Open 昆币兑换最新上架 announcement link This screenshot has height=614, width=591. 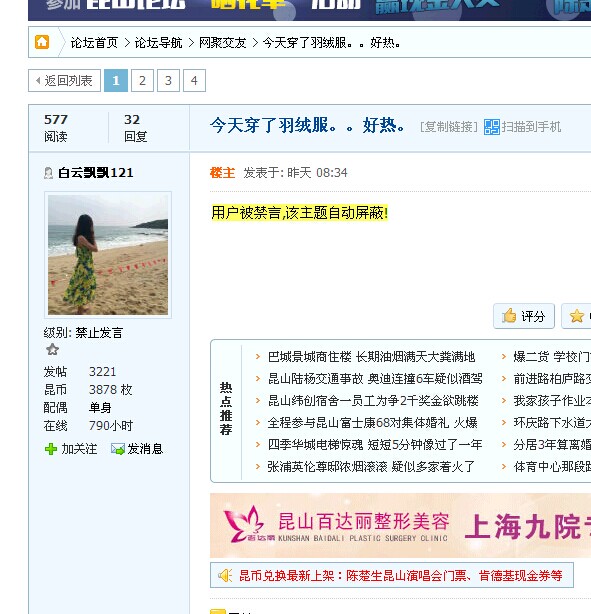[x=401, y=575]
